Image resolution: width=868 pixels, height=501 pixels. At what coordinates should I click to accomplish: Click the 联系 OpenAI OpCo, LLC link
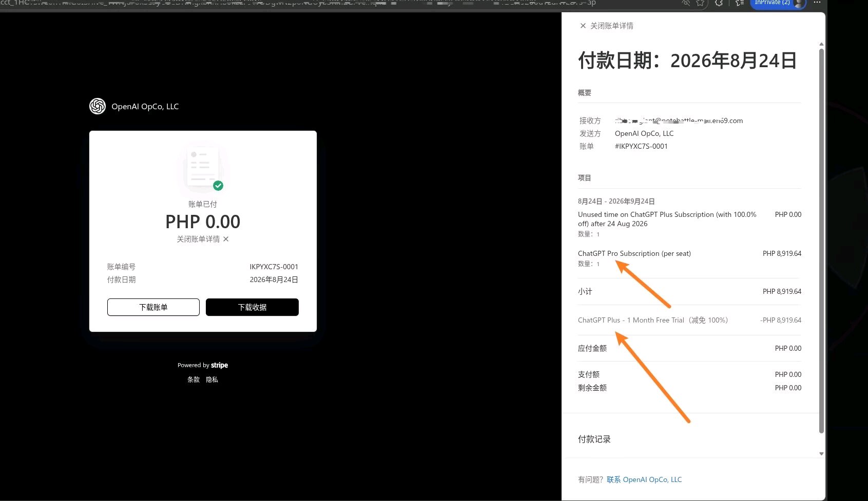click(x=644, y=479)
